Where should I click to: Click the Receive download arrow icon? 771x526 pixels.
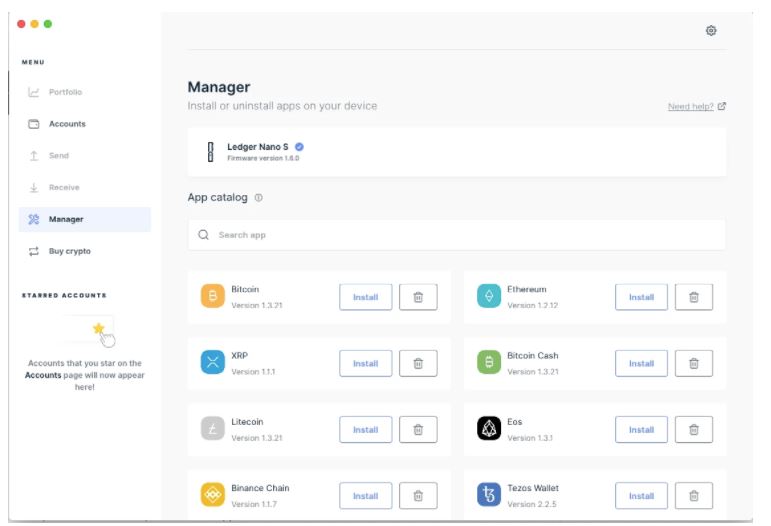pos(33,187)
